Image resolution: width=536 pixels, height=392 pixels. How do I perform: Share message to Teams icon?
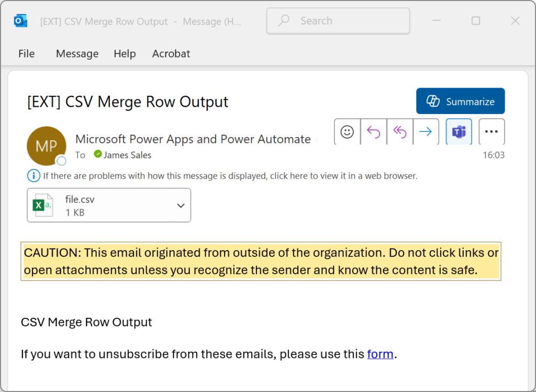pos(459,132)
